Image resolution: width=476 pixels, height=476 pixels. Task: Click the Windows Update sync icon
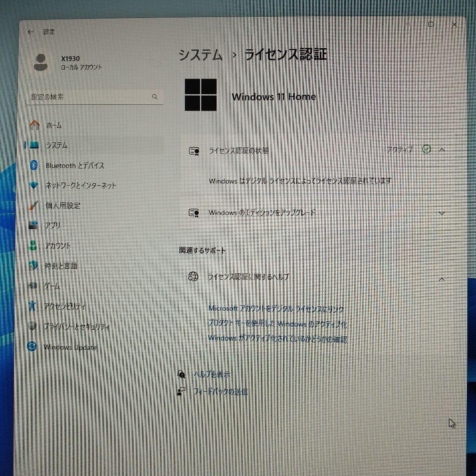[x=32, y=346]
